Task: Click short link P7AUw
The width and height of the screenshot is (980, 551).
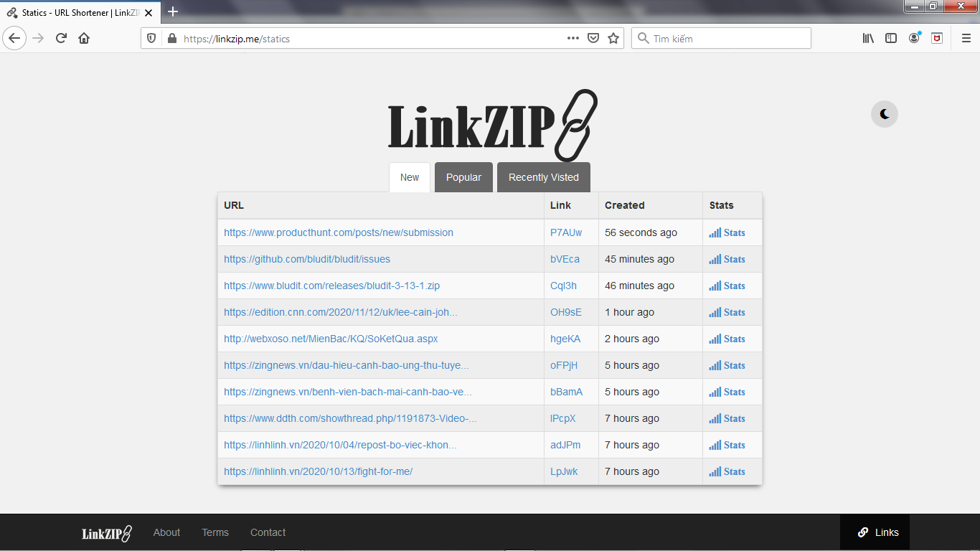Action: [566, 232]
